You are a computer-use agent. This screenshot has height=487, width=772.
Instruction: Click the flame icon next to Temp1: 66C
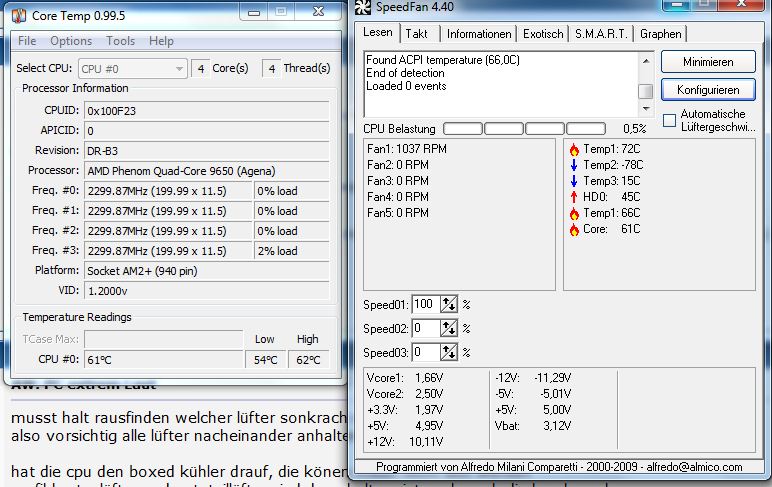point(574,213)
